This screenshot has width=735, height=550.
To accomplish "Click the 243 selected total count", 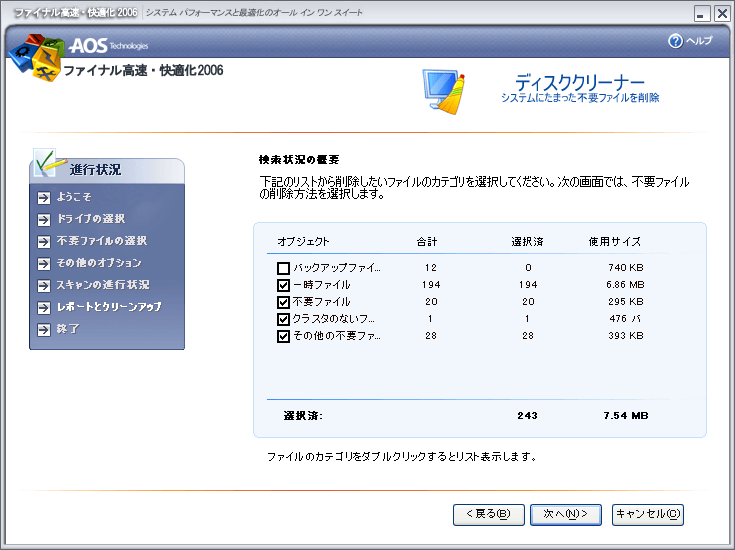I will tap(527, 416).
